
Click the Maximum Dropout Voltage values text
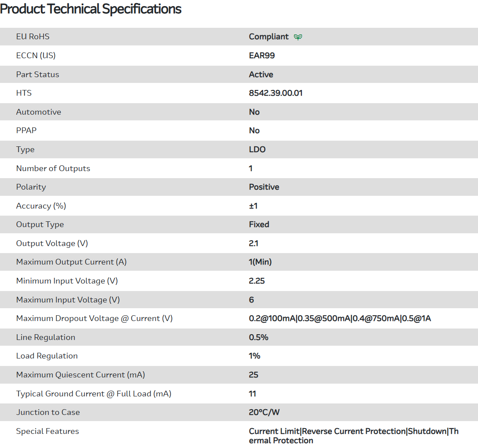(340, 318)
